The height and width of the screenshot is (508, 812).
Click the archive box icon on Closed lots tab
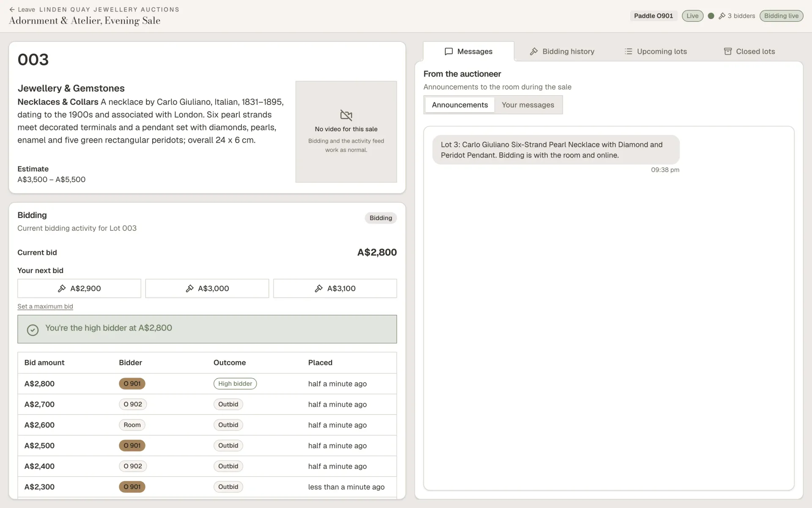pos(728,51)
